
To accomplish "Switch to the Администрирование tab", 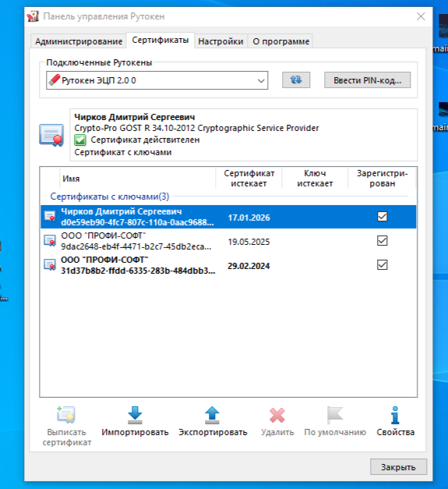I will click(x=79, y=41).
